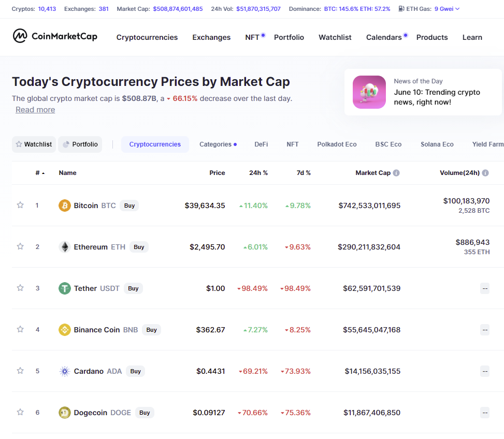Click the Binance Coin icon

coord(65,330)
